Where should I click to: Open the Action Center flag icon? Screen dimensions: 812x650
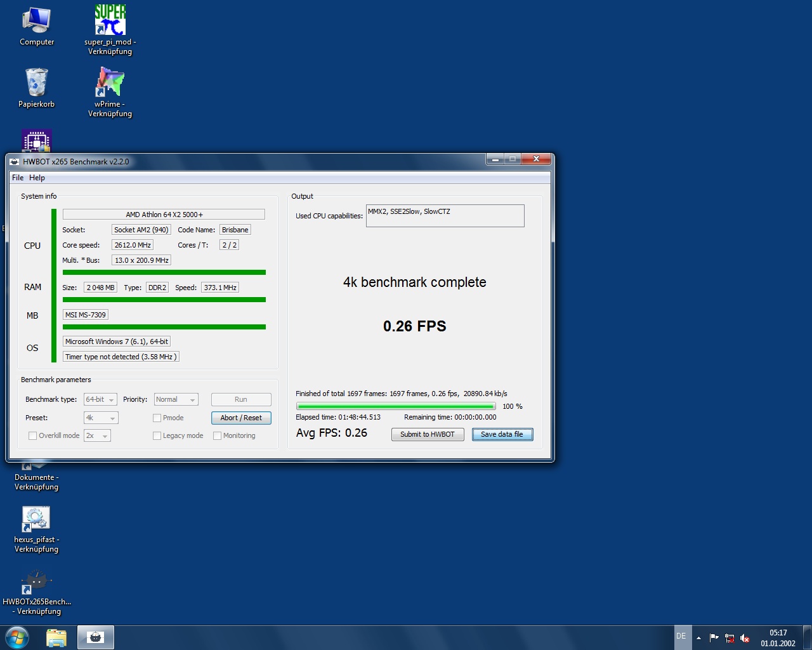point(714,638)
